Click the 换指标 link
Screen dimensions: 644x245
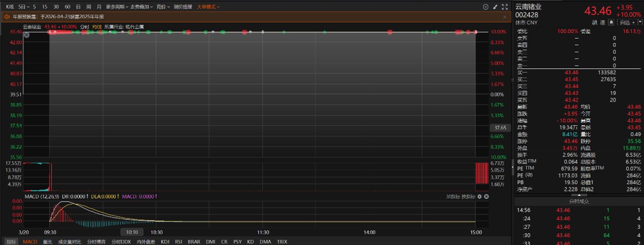click(x=468, y=196)
